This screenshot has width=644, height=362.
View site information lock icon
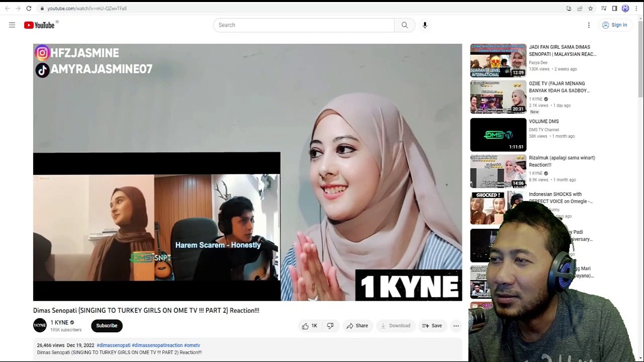42,9
